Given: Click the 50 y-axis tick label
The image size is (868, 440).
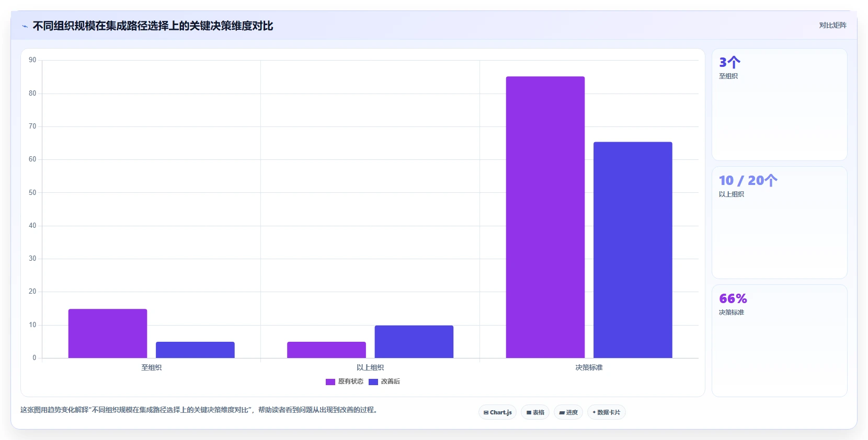Looking at the screenshot, I should coord(32,193).
